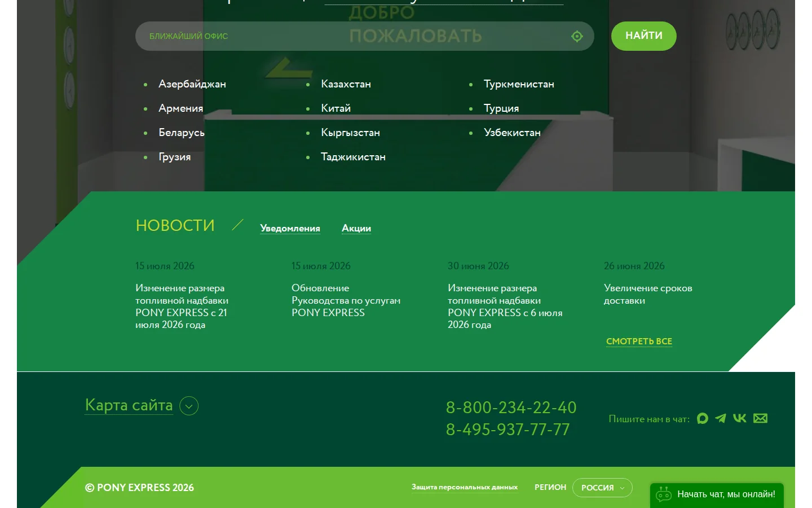Click the НОВОСТИ section heading
Screen dimensions: 812x508
pyautogui.click(x=175, y=225)
